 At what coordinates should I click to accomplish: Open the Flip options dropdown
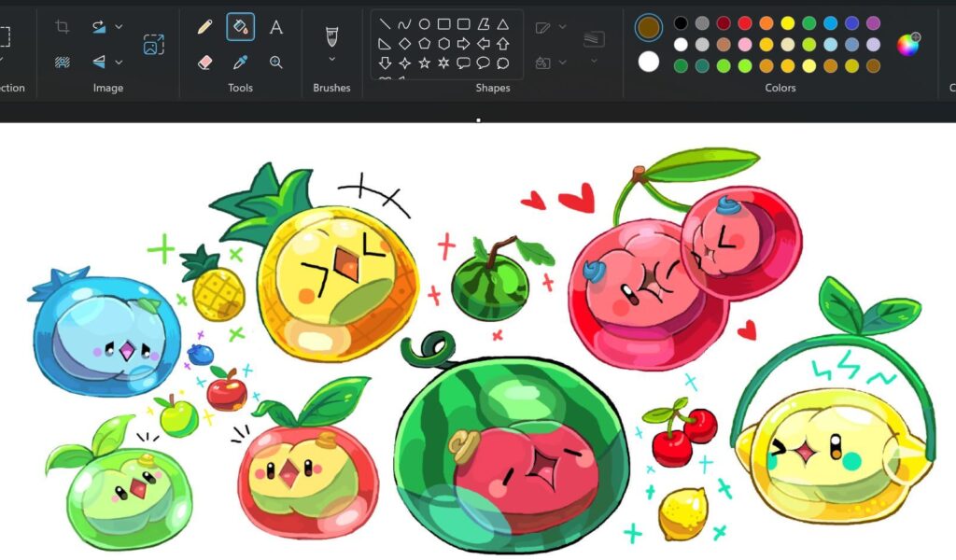pos(118,62)
